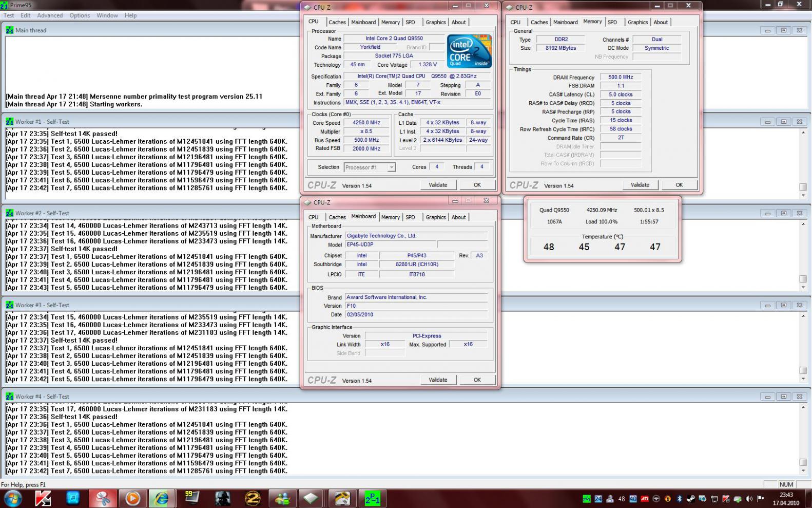This screenshot has height=508, width=812.
Task: Click the Core Voltage 1.328 V value
Action: pos(428,65)
